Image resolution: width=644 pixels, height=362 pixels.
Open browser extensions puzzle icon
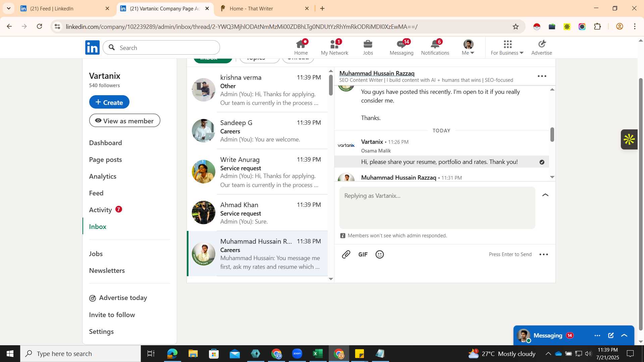[597, 26]
